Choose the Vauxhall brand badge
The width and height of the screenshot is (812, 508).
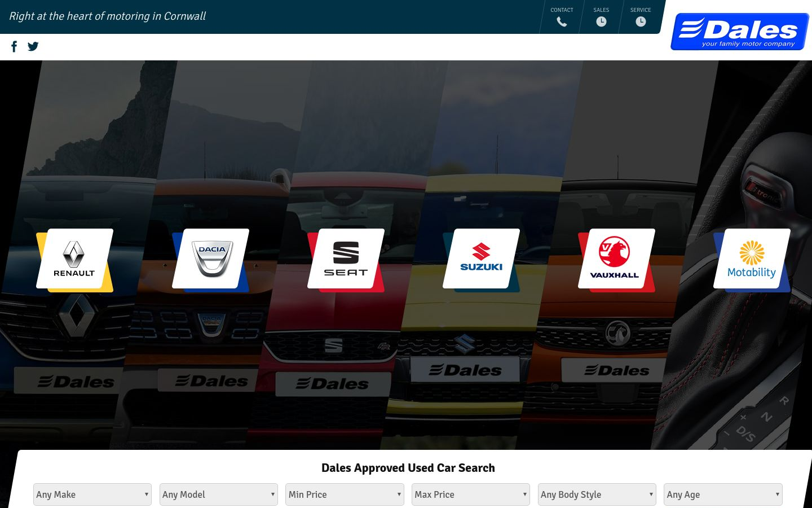[616, 260]
